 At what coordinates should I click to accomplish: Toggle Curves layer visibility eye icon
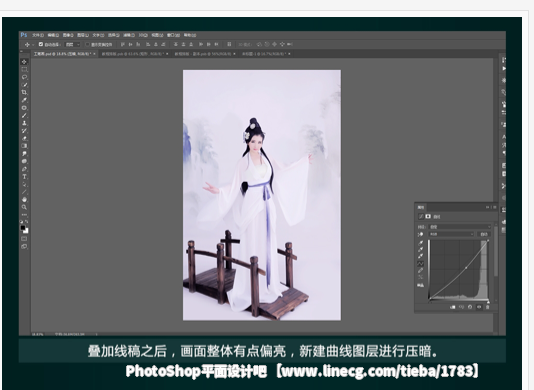pos(479,307)
